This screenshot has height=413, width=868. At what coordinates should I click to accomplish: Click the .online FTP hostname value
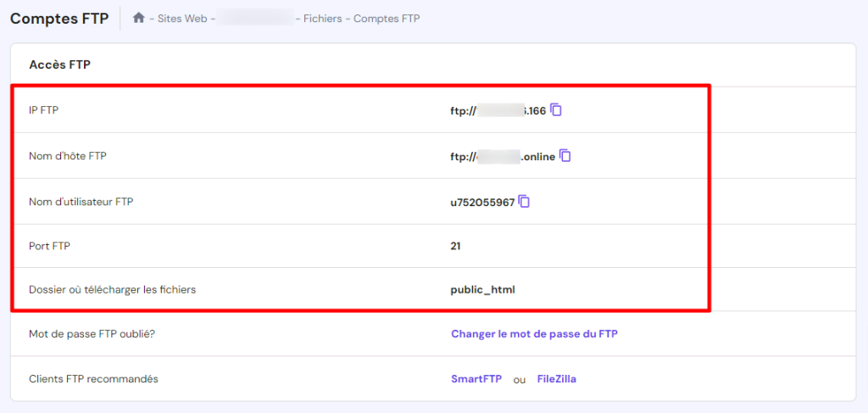503,156
